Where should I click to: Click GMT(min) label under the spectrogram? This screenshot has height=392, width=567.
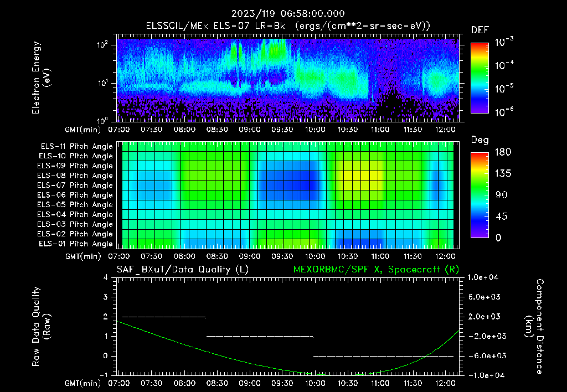(83, 130)
